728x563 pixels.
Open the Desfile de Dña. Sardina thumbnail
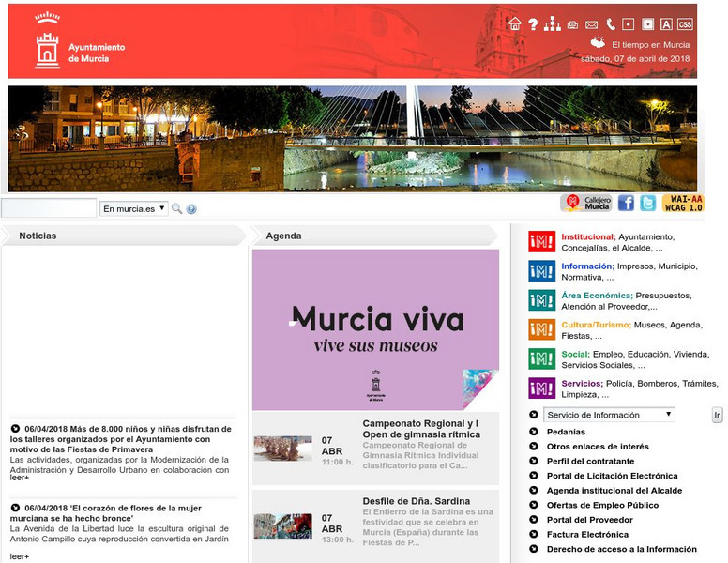click(x=282, y=525)
